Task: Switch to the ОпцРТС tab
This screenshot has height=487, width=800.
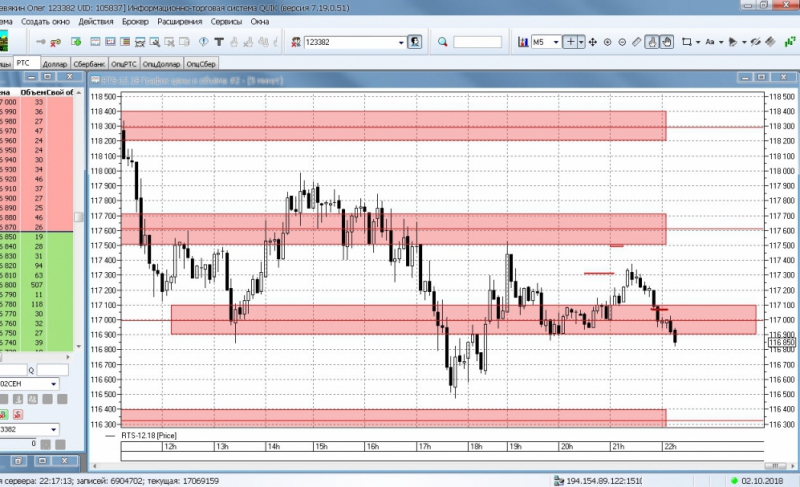Action: [123, 64]
